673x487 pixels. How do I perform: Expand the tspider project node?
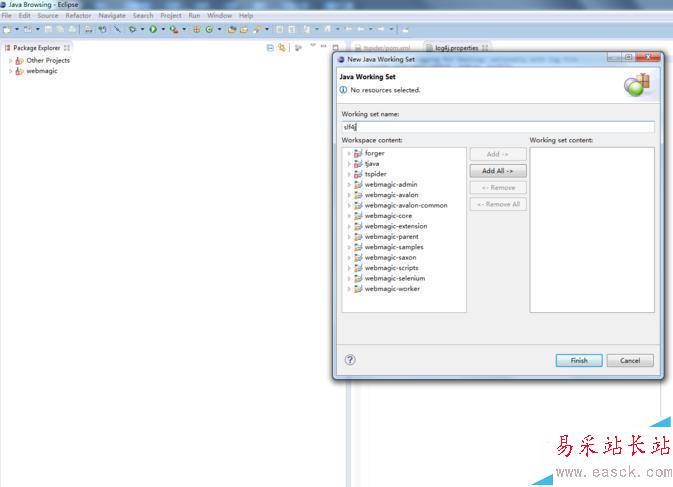(x=349, y=174)
